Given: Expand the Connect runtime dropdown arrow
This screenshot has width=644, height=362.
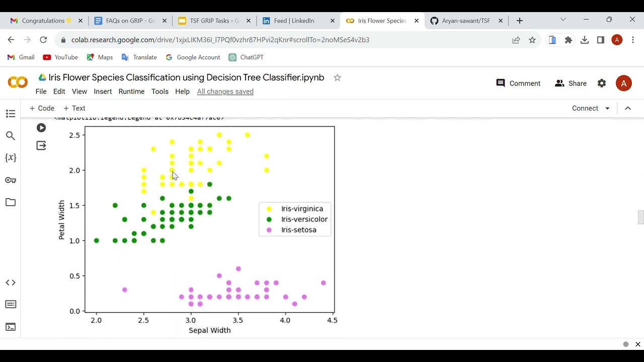Looking at the screenshot, I should point(607,108).
